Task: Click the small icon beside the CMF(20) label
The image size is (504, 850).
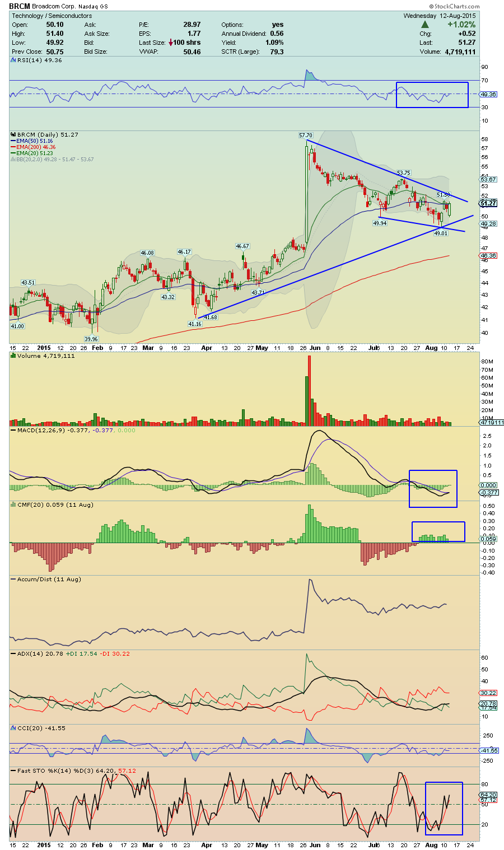Action: 13,505
